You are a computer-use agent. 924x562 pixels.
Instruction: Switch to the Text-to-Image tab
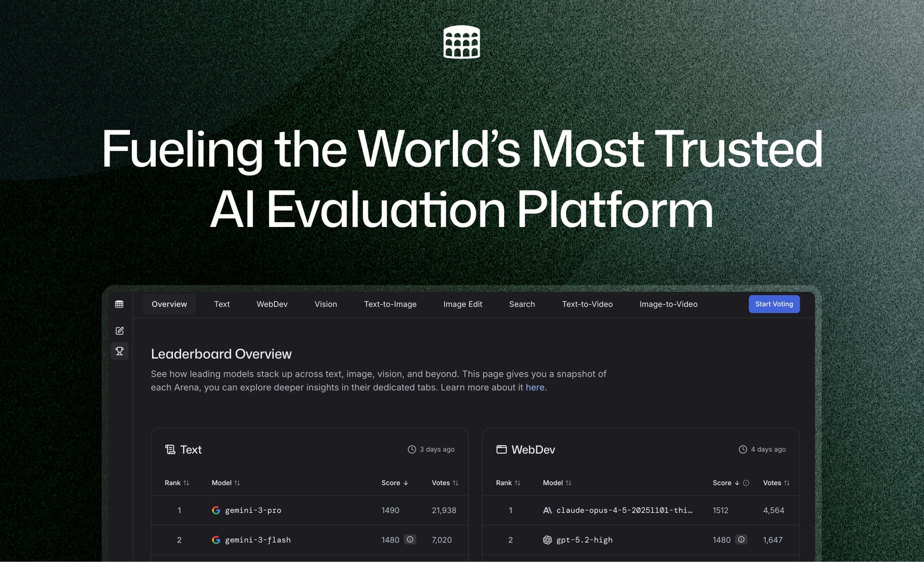pos(390,304)
